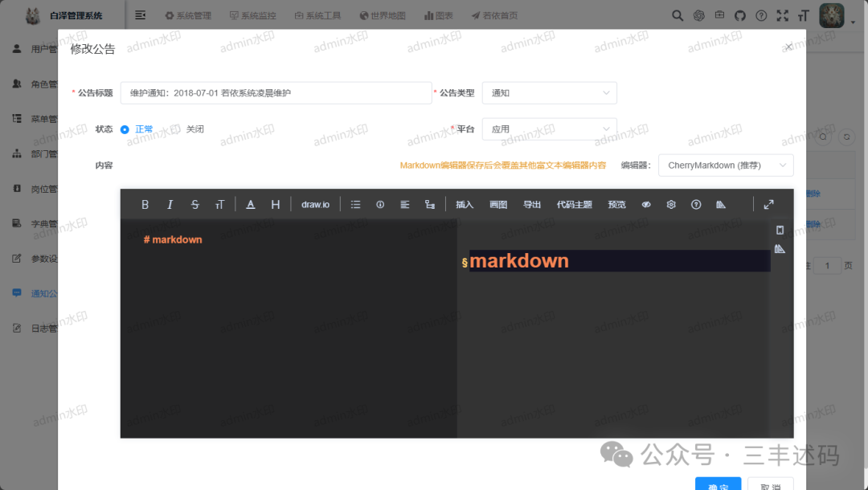The width and height of the screenshot is (868, 490).
Task: Open 参数设置 in the sidebar
Action: (x=35, y=259)
